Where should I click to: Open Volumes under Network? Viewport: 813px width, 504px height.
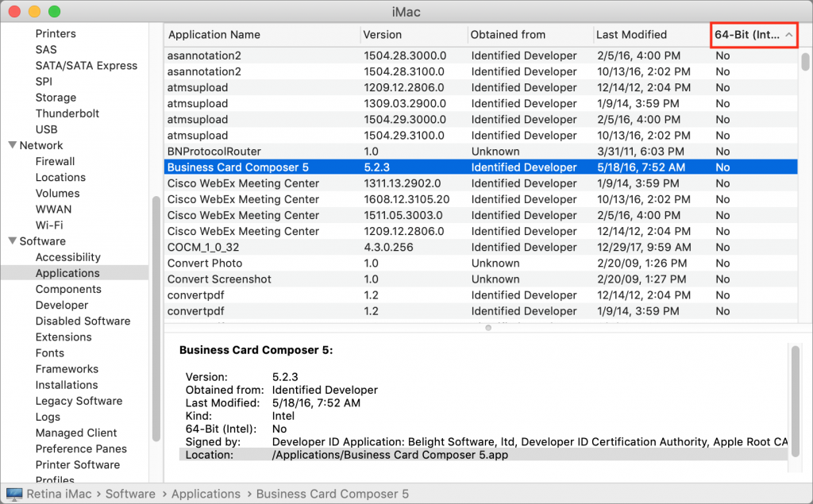tap(57, 194)
